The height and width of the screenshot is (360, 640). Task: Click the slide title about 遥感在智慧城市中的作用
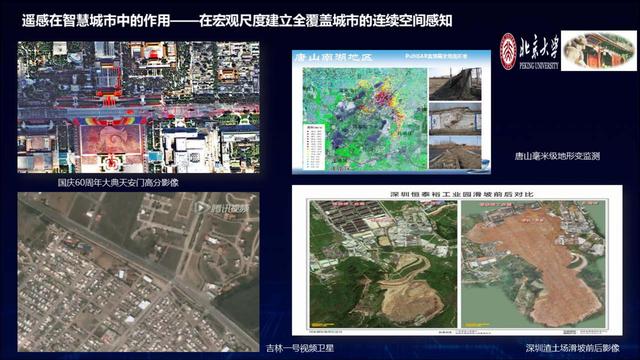(237, 21)
